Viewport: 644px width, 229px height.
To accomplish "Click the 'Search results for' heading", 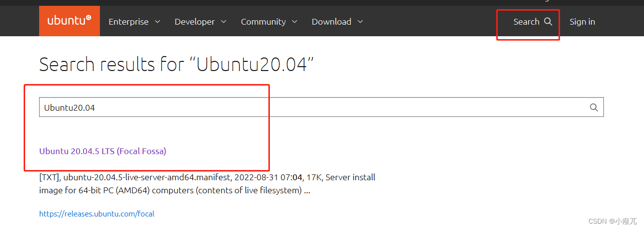I will 177,64.
